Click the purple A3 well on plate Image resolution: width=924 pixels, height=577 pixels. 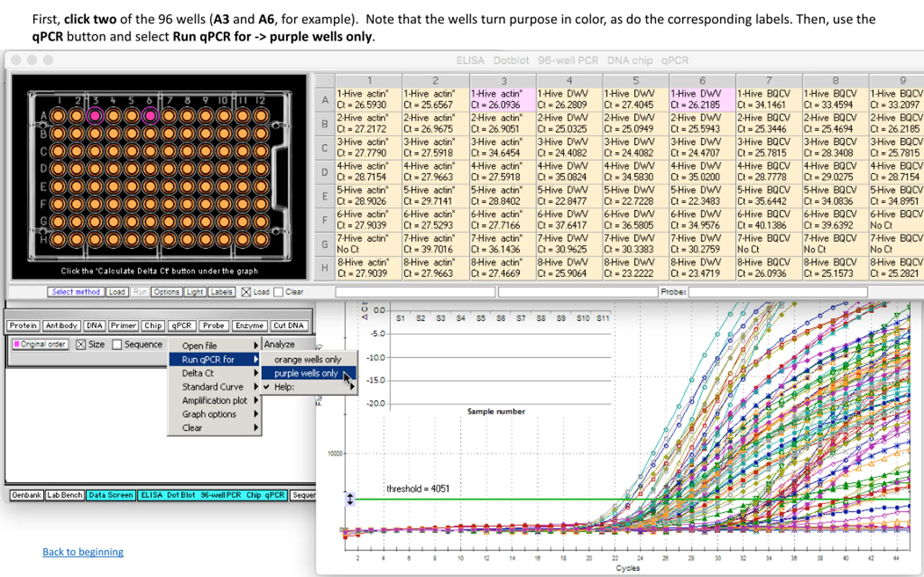click(x=95, y=116)
